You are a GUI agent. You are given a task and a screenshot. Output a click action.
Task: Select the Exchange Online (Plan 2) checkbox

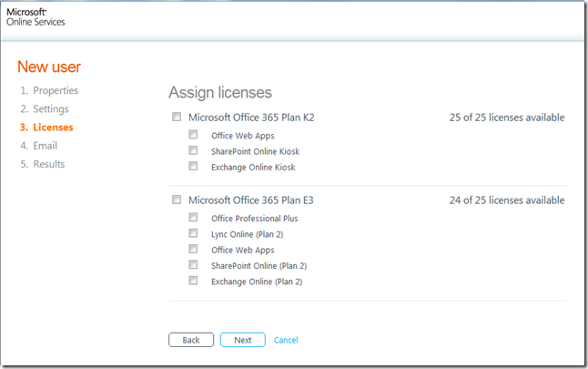(193, 282)
